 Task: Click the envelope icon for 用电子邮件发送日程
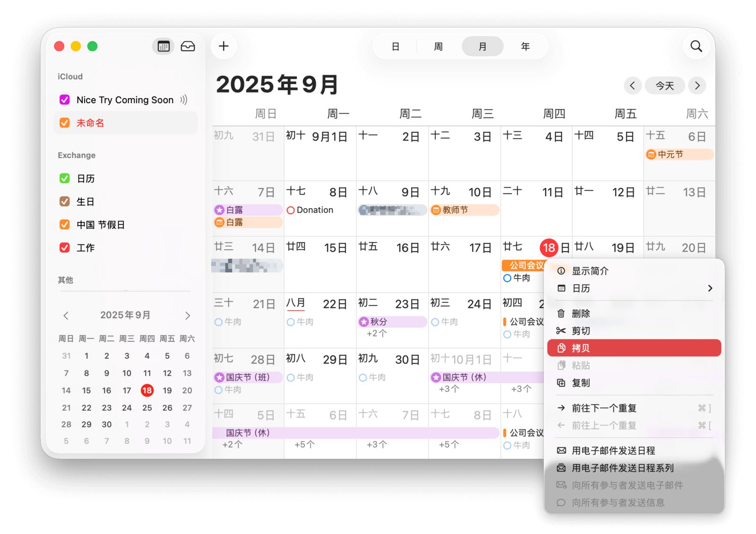(561, 450)
